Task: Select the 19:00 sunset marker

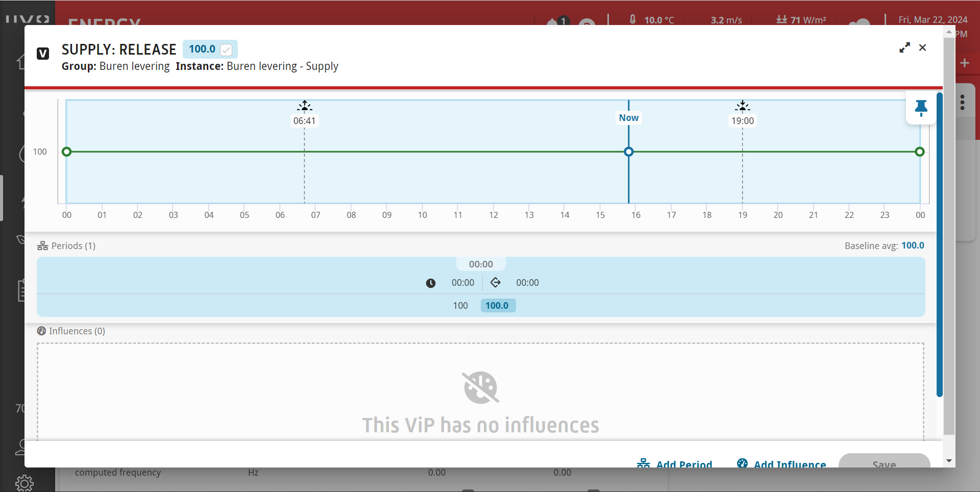Action: click(x=742, y=121)
